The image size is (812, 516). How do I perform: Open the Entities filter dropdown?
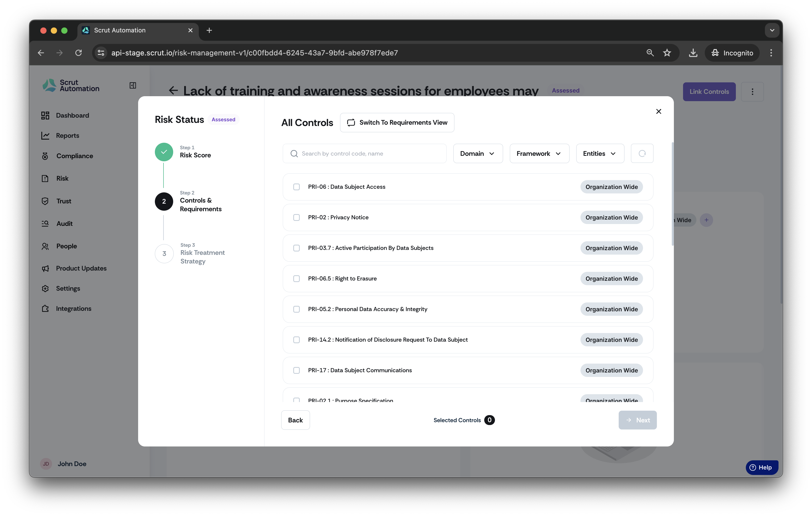(x=600, y=153)
